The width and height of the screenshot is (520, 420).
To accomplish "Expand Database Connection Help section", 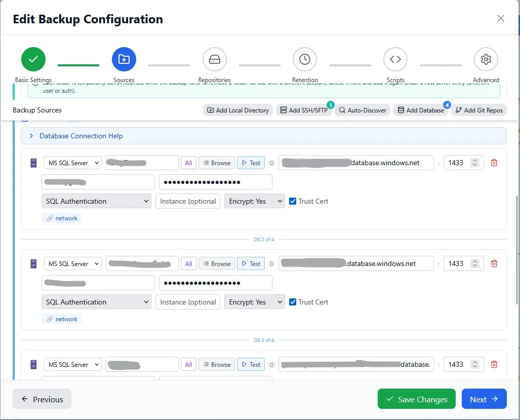I will click(x=264, y=136).
